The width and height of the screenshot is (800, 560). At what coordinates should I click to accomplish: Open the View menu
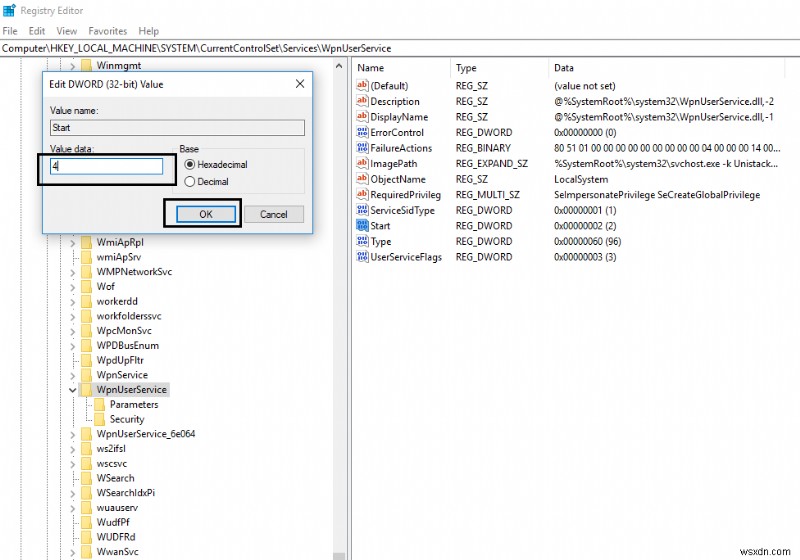pos(67,31)
